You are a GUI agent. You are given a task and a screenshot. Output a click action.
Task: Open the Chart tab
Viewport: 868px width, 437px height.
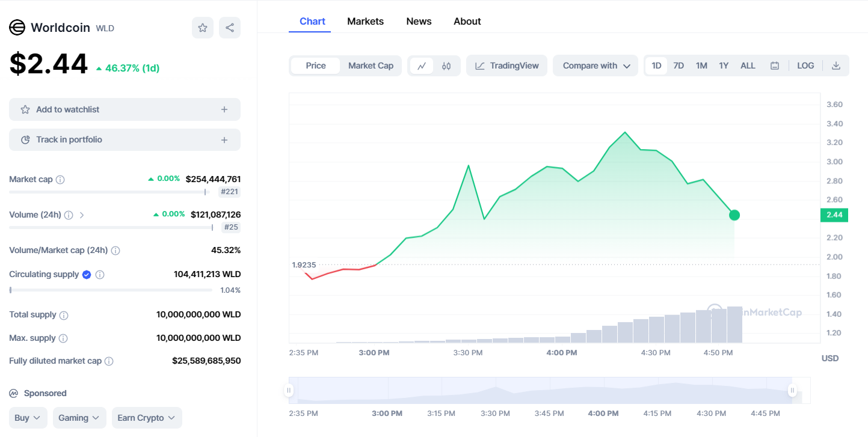click(312, 21)
